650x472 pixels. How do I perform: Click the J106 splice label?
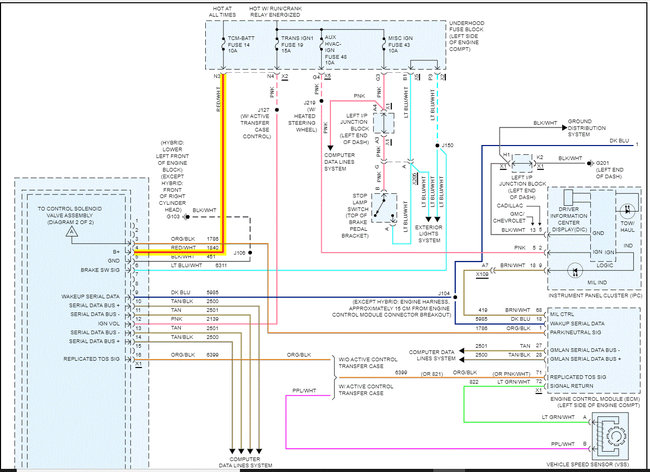(240, 253)
